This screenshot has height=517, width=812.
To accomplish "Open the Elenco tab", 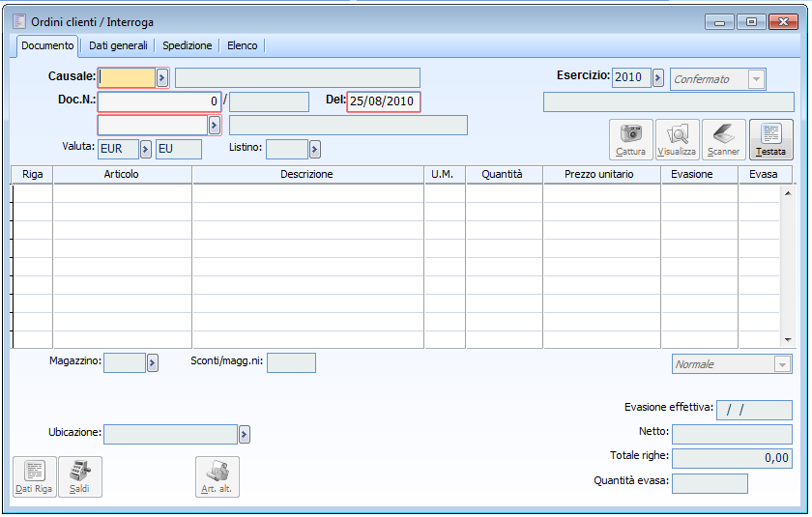I will pyautogui.click(x=243, y=45).
